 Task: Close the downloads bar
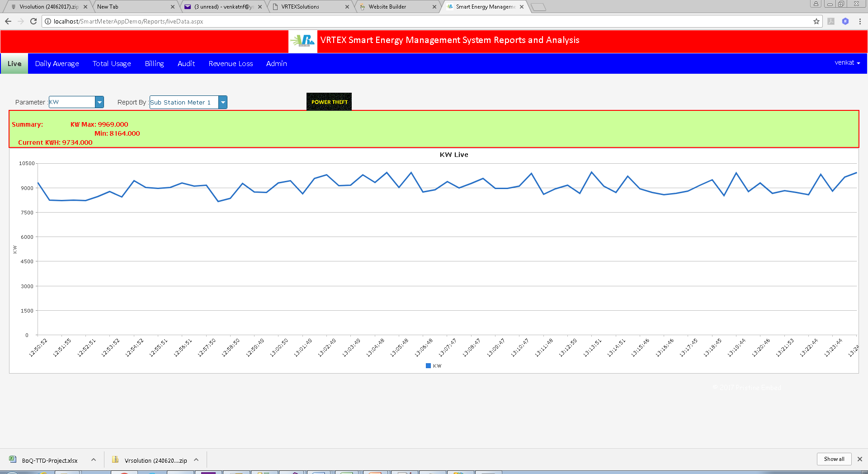[x=859, y=459]
